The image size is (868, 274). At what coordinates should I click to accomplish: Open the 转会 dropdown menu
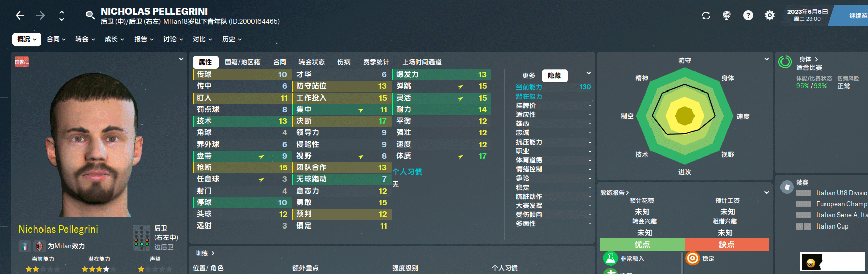85,39
